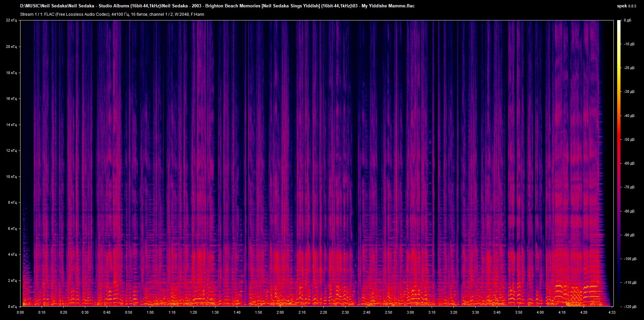Viewport: 644px width, 320px height.
Task: Click the '8 кГц' frequency axis label
Action: 12,202
